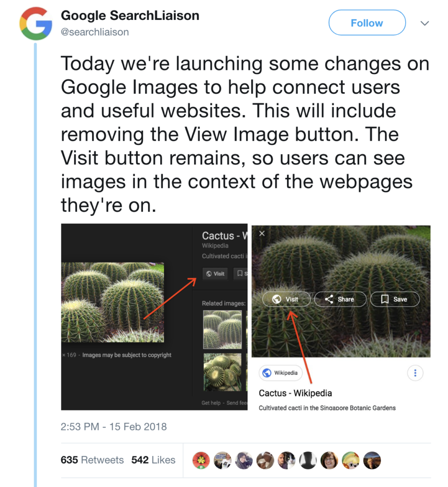Toggle Follow for @searchliaison
This screenshot has width=448, height=487.
(x=367, y=22)
